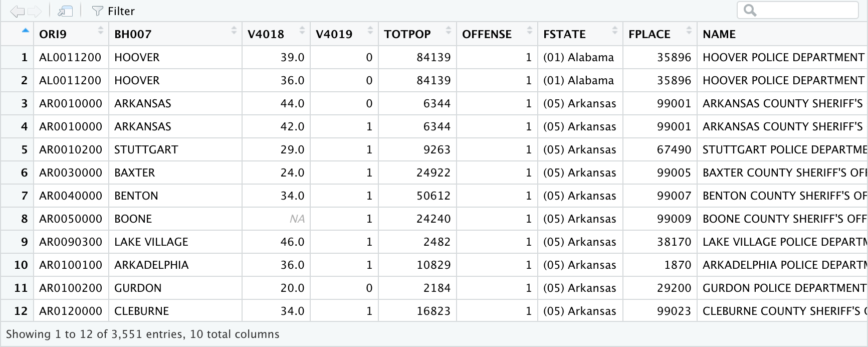Screen dimensions: 868x347
Task: Click the AR0100200 ORI9 cell
Action: point(71,288)
